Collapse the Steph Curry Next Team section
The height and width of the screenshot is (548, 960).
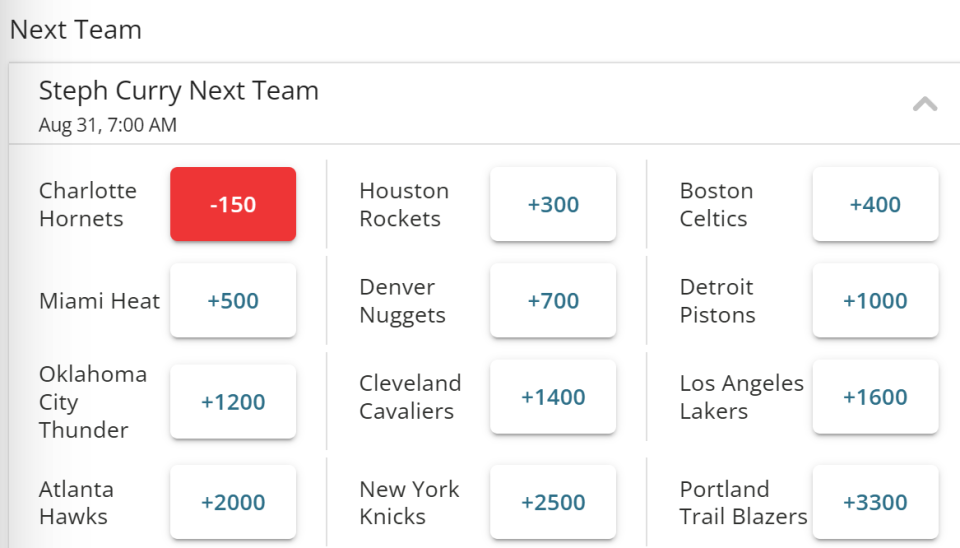point(924,104)
